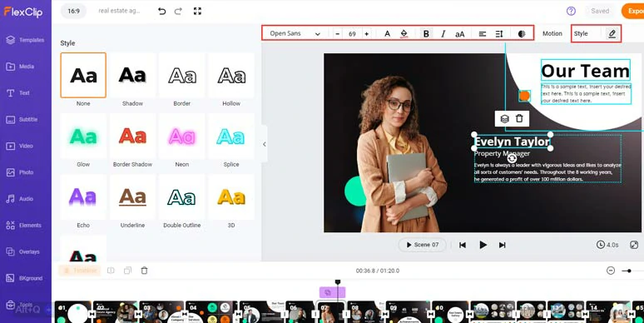This screenshot has height=323, width=644.
Task: Open the Templates sidebar panel
Action: pos(26,40)
